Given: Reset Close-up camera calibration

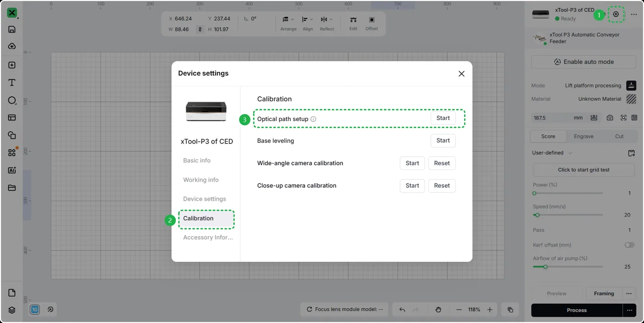Looking at the screenshot, I should coord(442,186).
